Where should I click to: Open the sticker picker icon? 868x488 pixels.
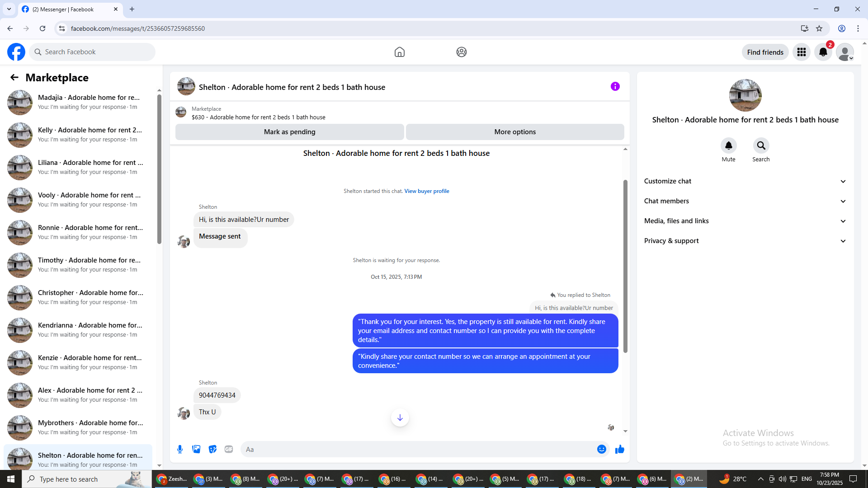(x=212, y=449)
